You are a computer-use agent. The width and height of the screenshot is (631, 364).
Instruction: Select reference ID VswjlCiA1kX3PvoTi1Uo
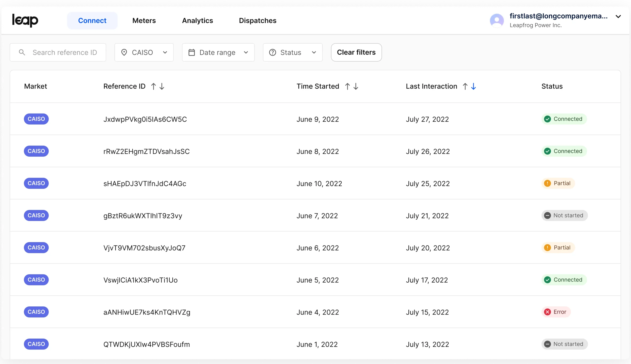140,280
